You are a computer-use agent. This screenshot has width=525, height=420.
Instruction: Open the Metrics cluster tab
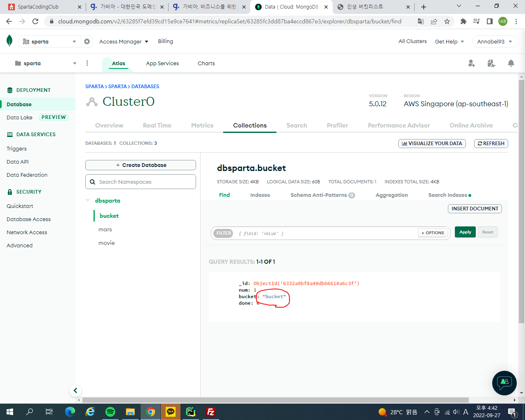click(x=202, y=126)
